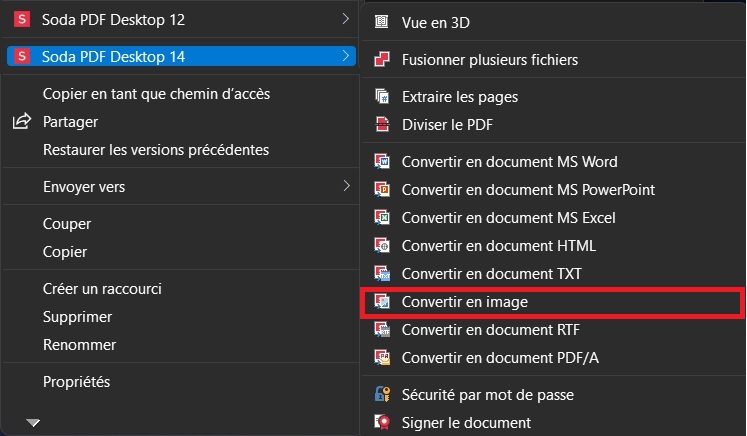Click the Extraire les pages icon
Image resolution: width=747 pixels, height=436 pixels.
pos(382,96)
